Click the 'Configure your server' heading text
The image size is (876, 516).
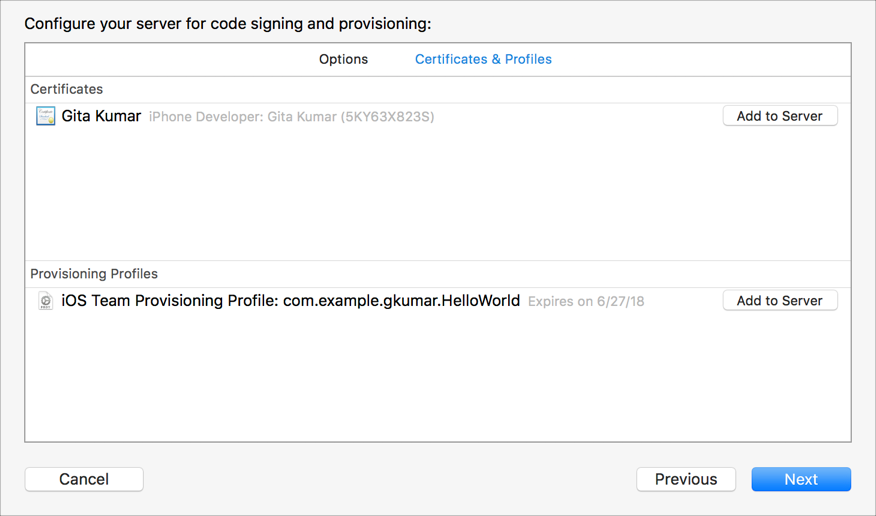(x=228, y=23)
